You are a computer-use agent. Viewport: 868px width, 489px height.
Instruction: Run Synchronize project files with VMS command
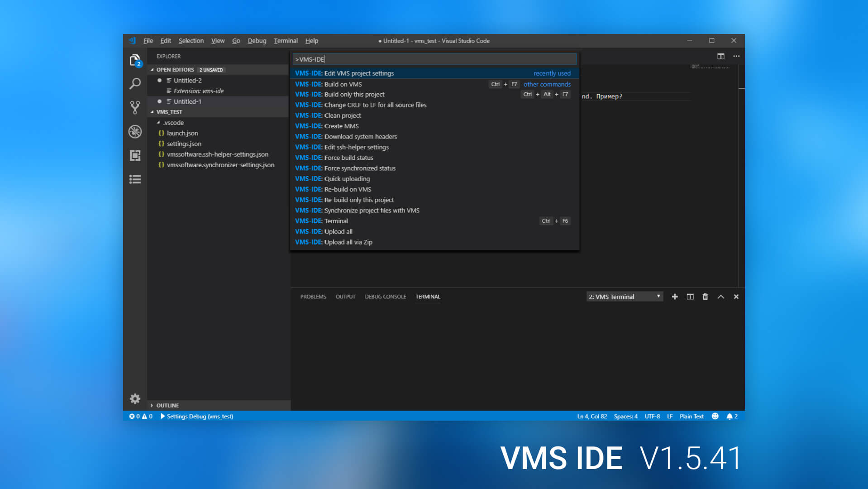[x=434, y=211]
